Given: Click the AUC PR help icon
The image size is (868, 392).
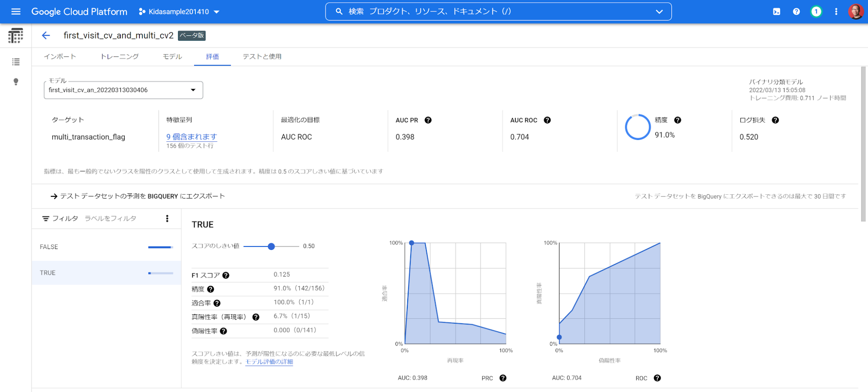Looking at the screenshot, I should 428,120.
